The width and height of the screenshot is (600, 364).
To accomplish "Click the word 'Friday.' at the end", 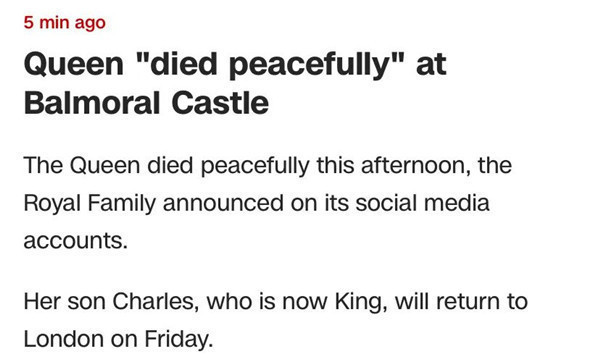I will click(178, 340).
